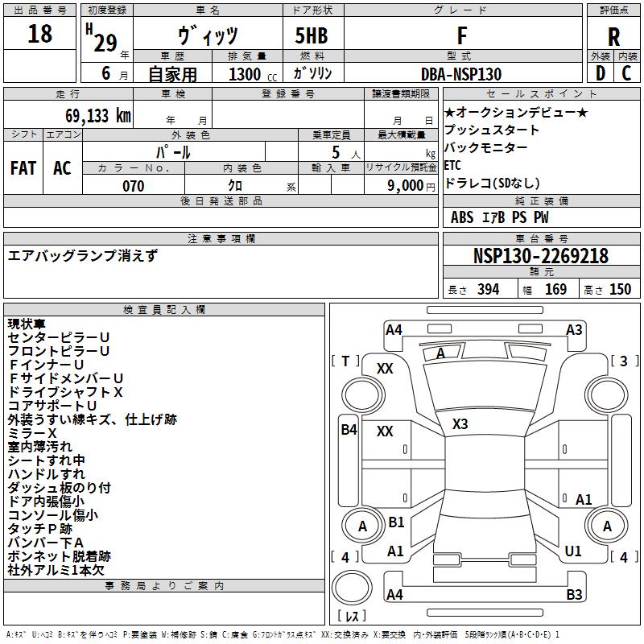Click the FサイドメンバーU note
This screenshot has height=644, width=644.
[x=66, y=378]
